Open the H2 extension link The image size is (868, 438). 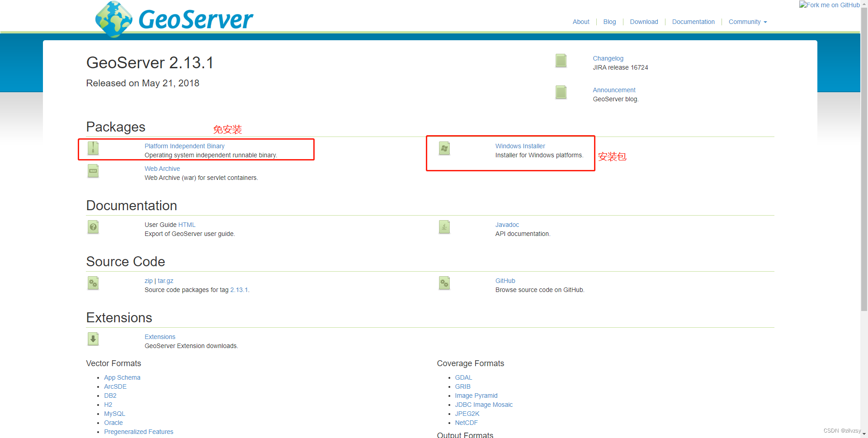pos(108,405)
